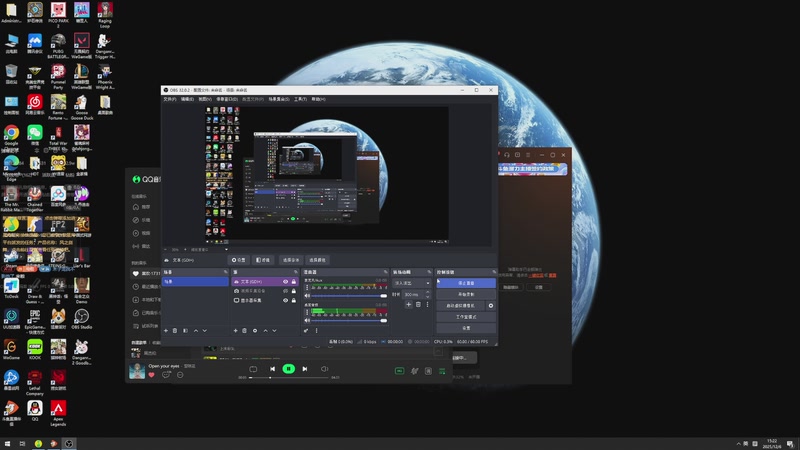This screenshot has width=800, height=450.
Task: Open source properties gear in Sources panel
Action: tap(255, 330)
